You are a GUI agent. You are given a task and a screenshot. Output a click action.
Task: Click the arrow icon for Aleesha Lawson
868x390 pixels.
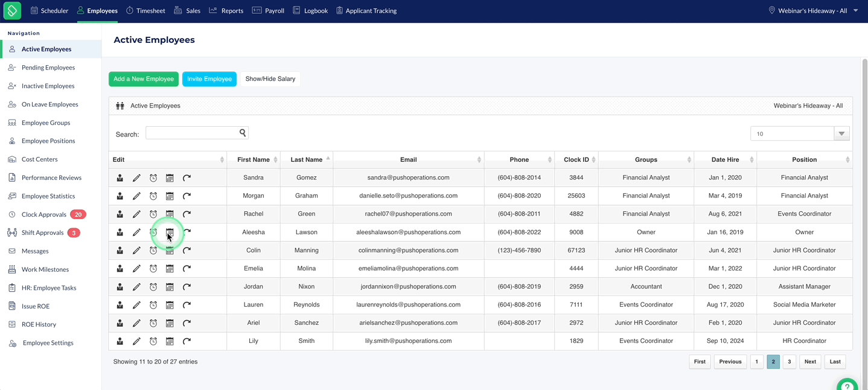click(187, 232)
